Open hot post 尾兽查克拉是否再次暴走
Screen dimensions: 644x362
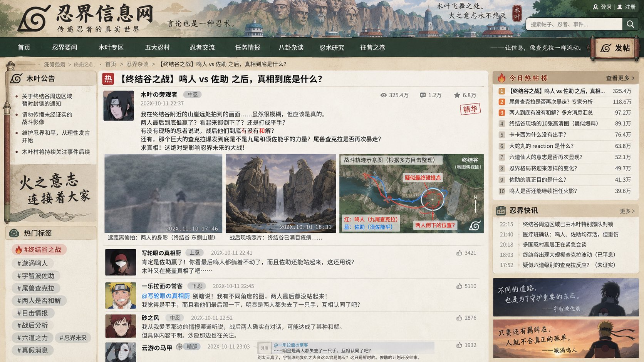click(x=551, y=102)
